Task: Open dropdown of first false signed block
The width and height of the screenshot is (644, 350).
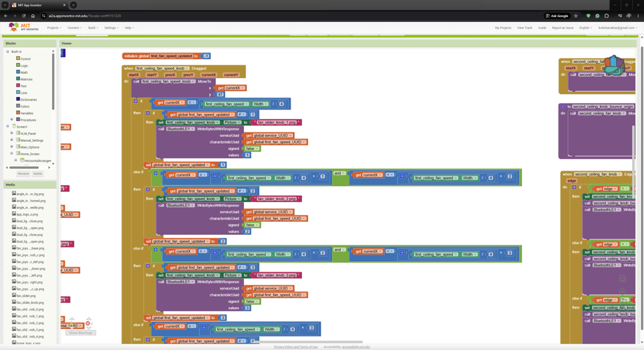Action: click(x=257, y=149)
